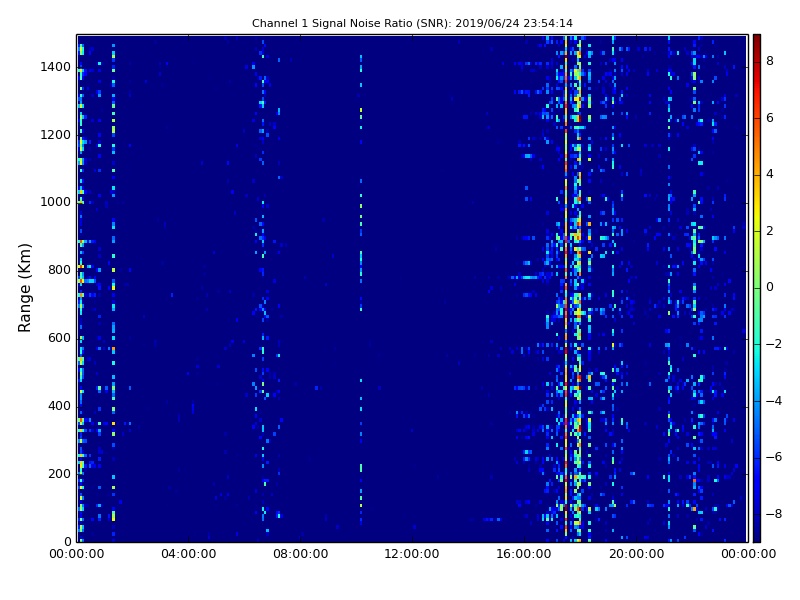Click the colorbar value −8 label
The width and height of the screenshot is (800, 600).
pyautogui.click(x=773, y=514)
